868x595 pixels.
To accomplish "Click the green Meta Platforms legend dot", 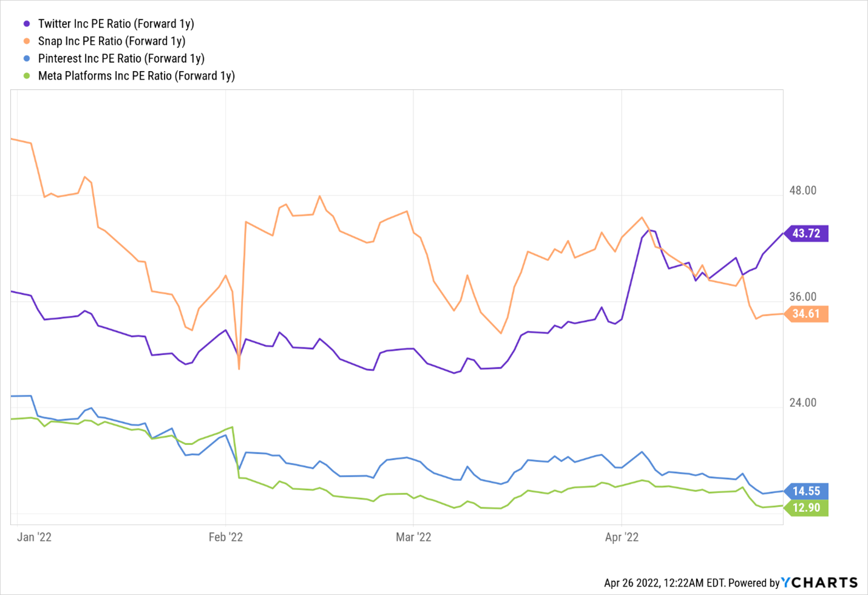I will [27, 76].
